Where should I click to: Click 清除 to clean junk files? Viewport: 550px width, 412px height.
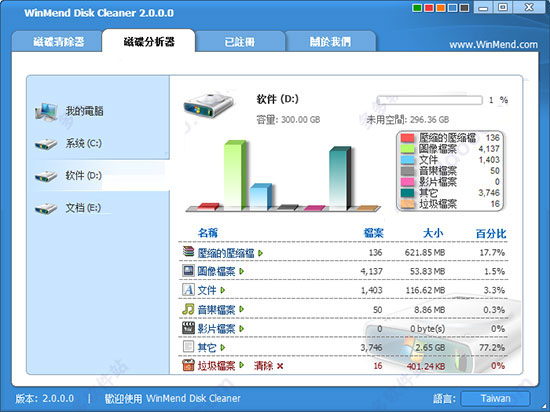263,366
